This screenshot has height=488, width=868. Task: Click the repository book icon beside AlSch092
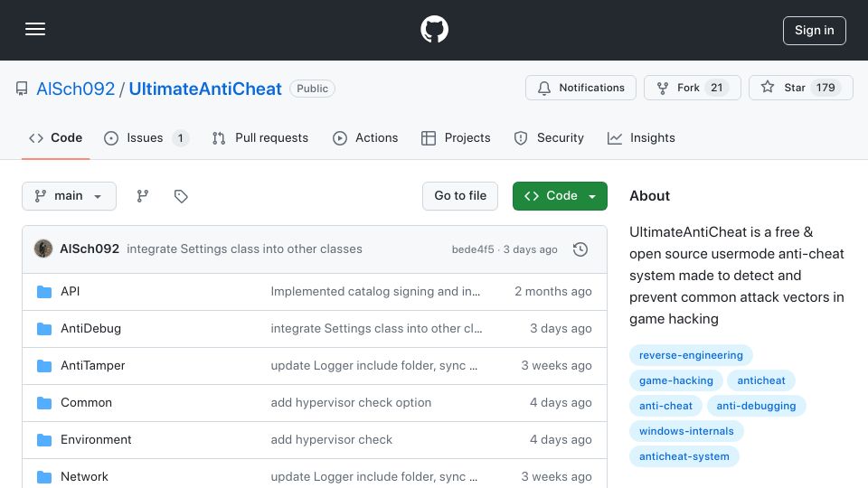point(22,89)
